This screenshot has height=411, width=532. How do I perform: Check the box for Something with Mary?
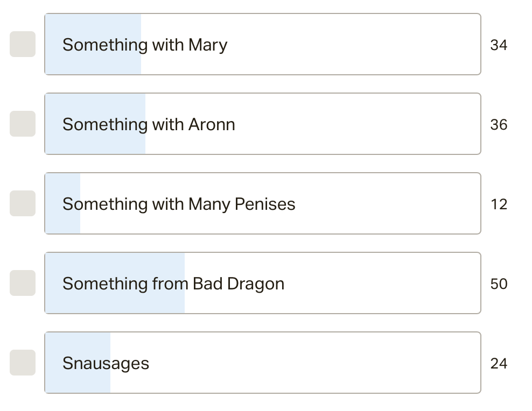(23, 44)
